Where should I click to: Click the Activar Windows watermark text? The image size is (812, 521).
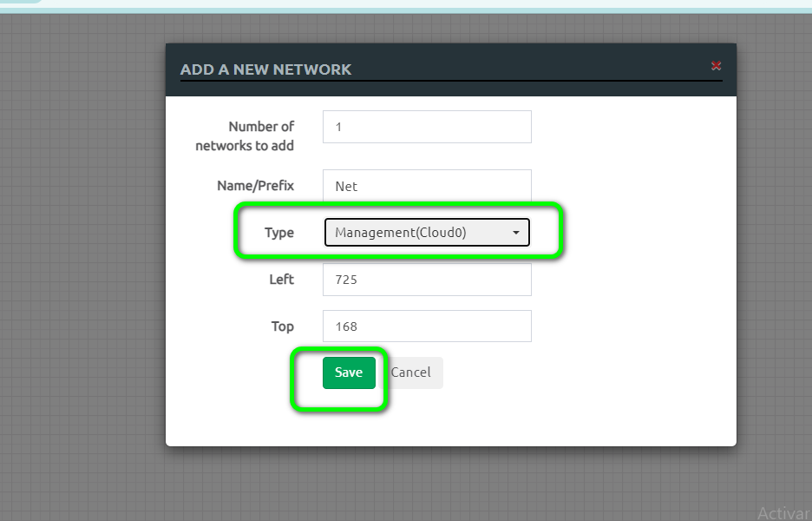point(783,513)
